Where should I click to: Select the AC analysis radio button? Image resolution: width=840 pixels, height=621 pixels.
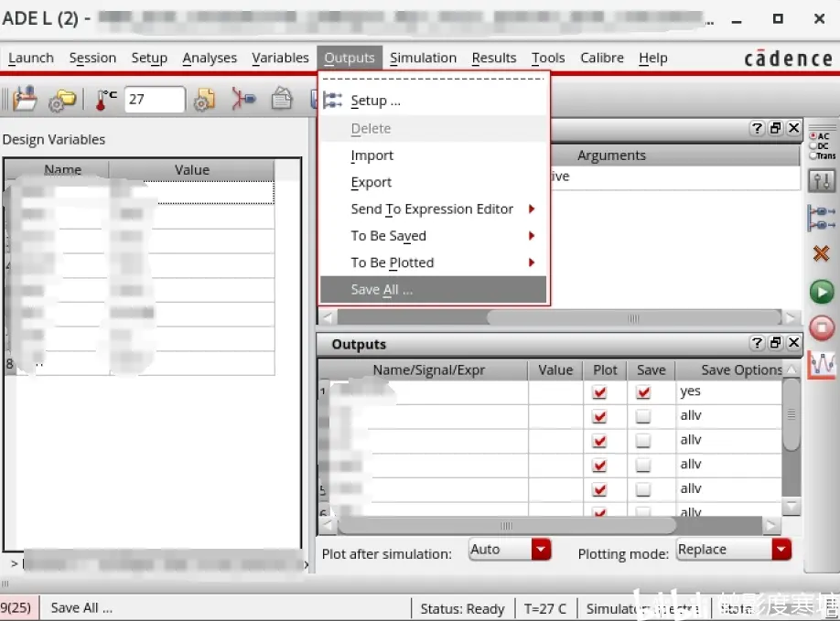[813, 136]
